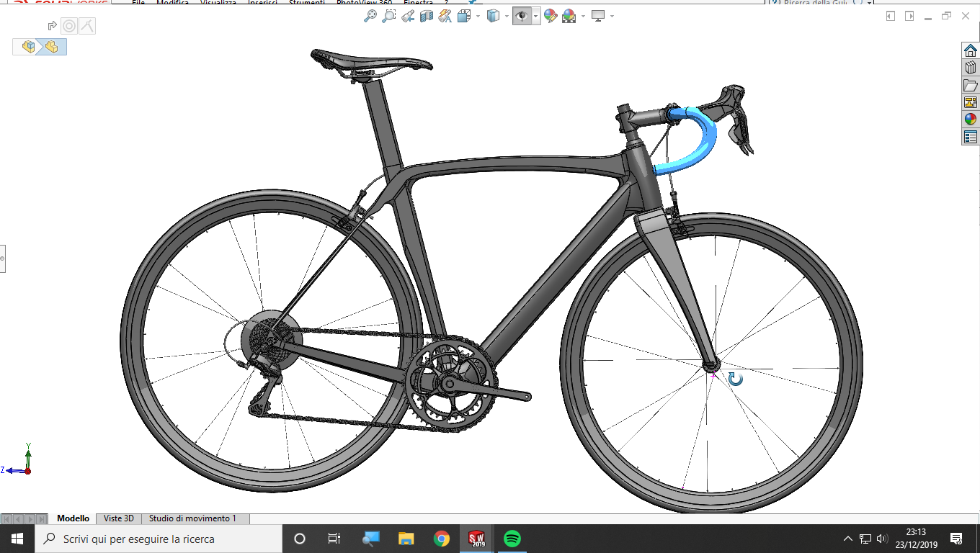
Task: Open Spotify from the taskbar
Action: 512,539
